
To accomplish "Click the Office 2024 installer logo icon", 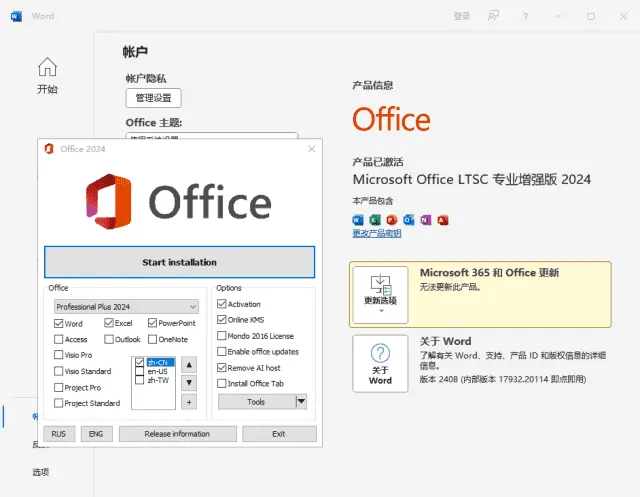I will coord(49,149).
